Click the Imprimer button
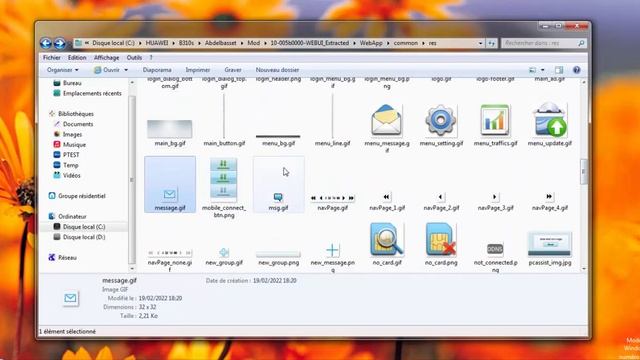This screenshot has width=640, height=360. coord(198,70)
